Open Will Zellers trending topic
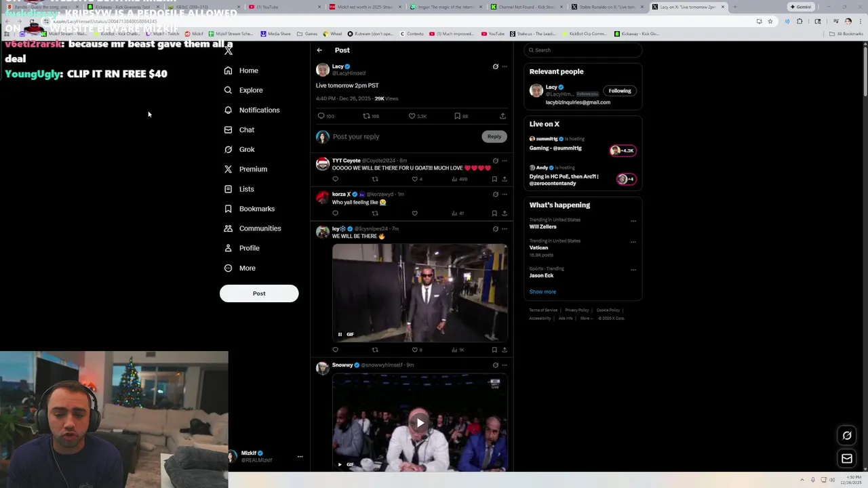The height and width of the screenshot is (488, 868). click(x=542, y=227)
